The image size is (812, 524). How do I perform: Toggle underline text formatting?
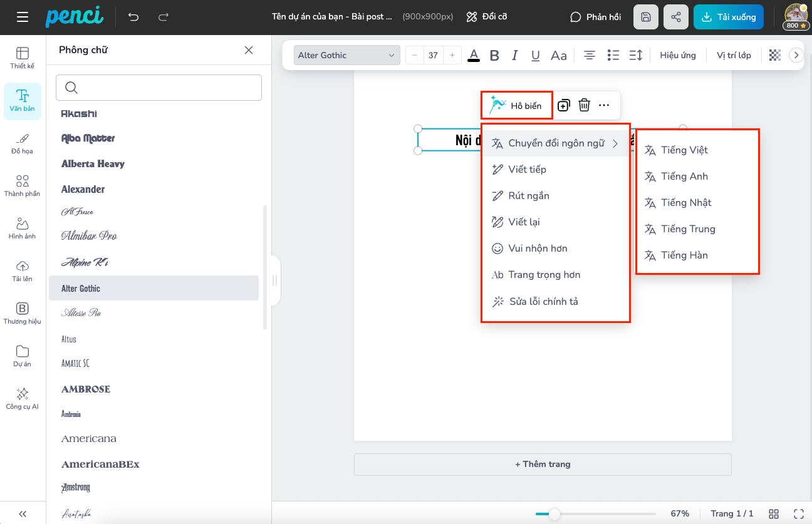click(x=536, y=55)
